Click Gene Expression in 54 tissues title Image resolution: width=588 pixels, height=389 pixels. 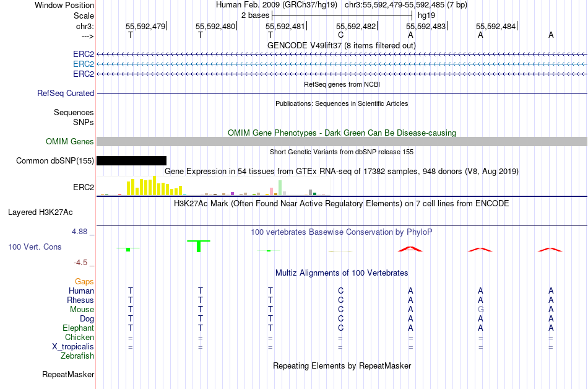point(342,172)
